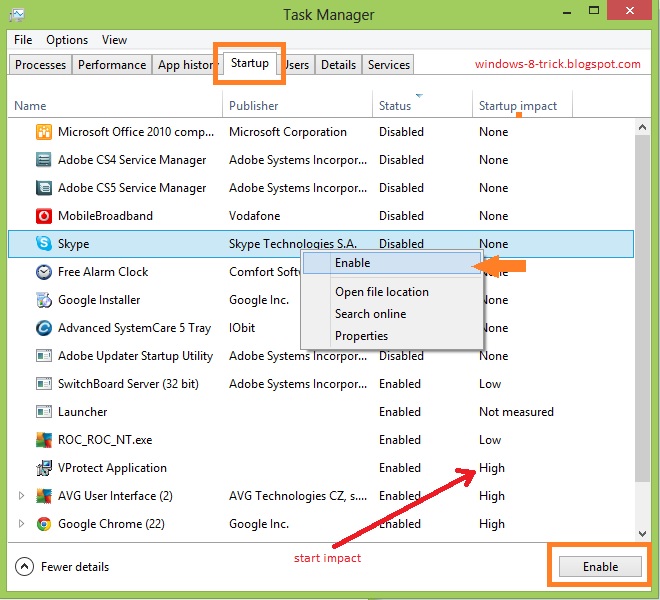660x600 pixels.
Task: Collapse view with Fewer details arrow icon
Action: pyautogui.click(x=24, y=567)
